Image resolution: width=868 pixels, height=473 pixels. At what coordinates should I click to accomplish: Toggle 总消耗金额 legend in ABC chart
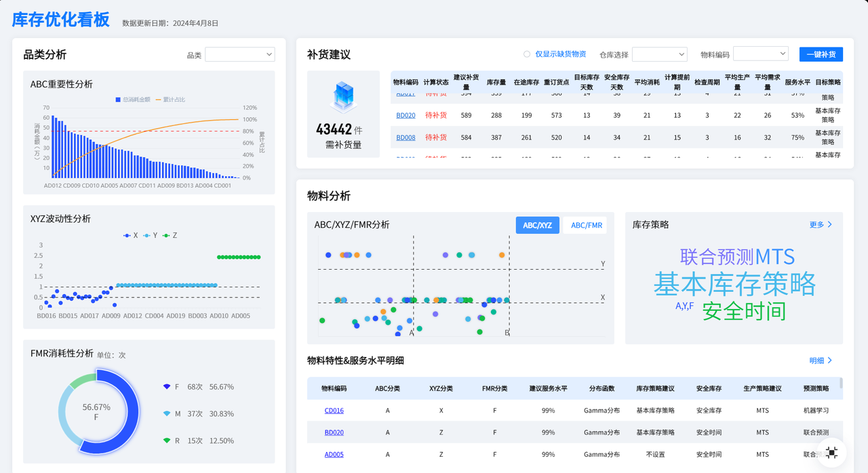pos(132,100)
